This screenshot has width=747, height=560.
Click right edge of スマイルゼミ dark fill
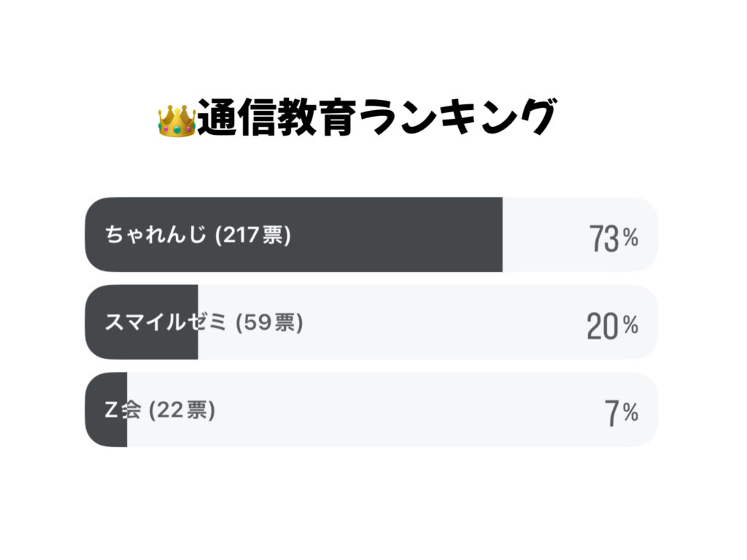[x=197, y=322]
